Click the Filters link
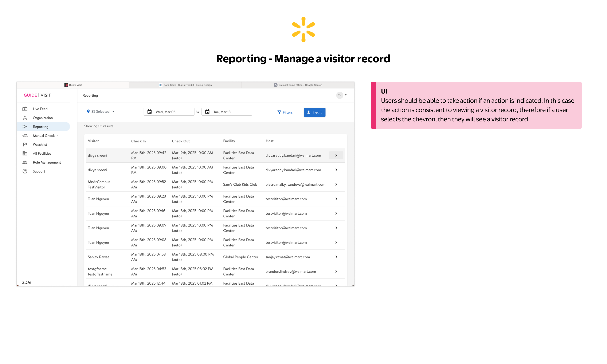 coord(285,112)
